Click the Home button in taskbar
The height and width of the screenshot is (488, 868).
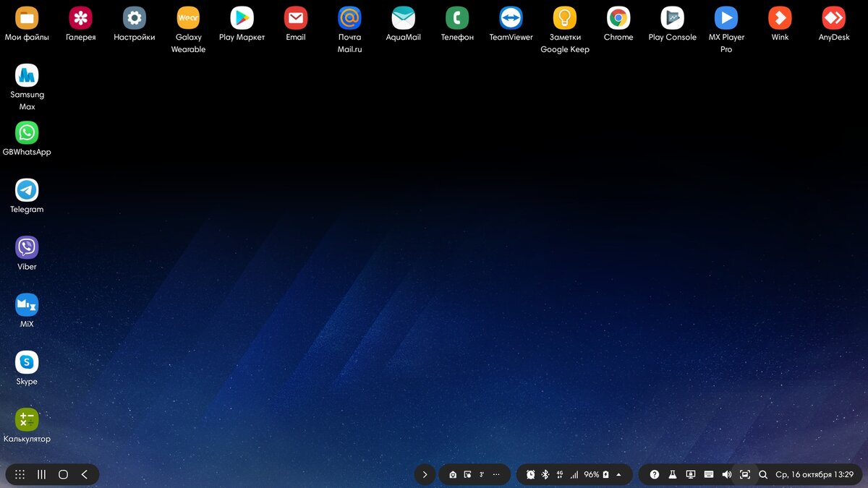click(63, 474)
